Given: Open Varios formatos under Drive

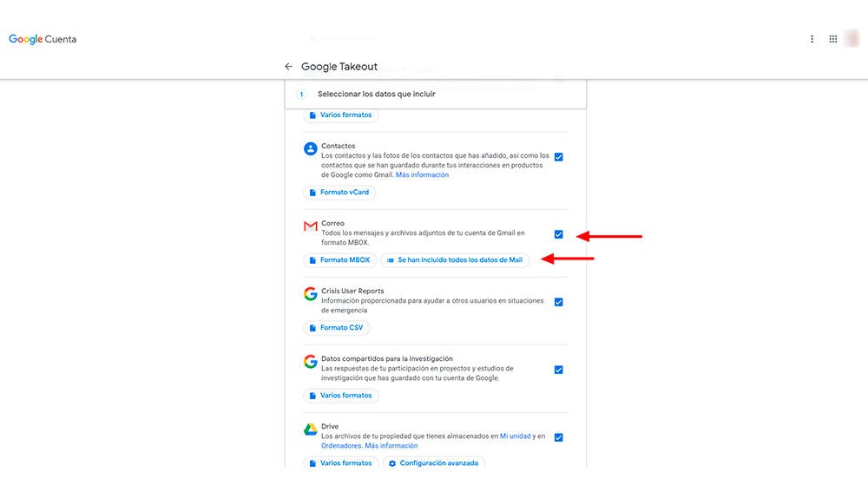Looking at the screenshot, I should pyautogui.click(x=341, y=463).
